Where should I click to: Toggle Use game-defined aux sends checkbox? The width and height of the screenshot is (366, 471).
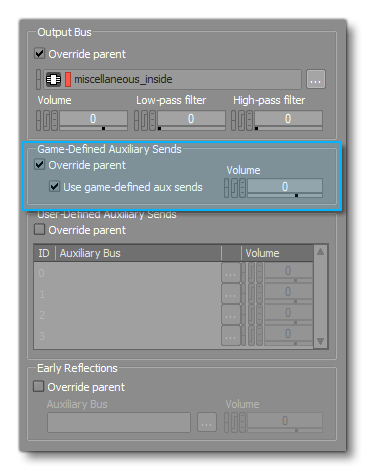coord(54,186)
